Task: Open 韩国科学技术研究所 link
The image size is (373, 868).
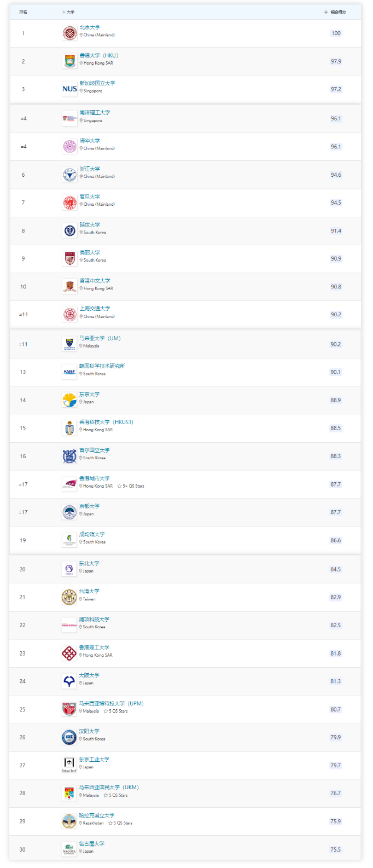Action: pos(102,366)
